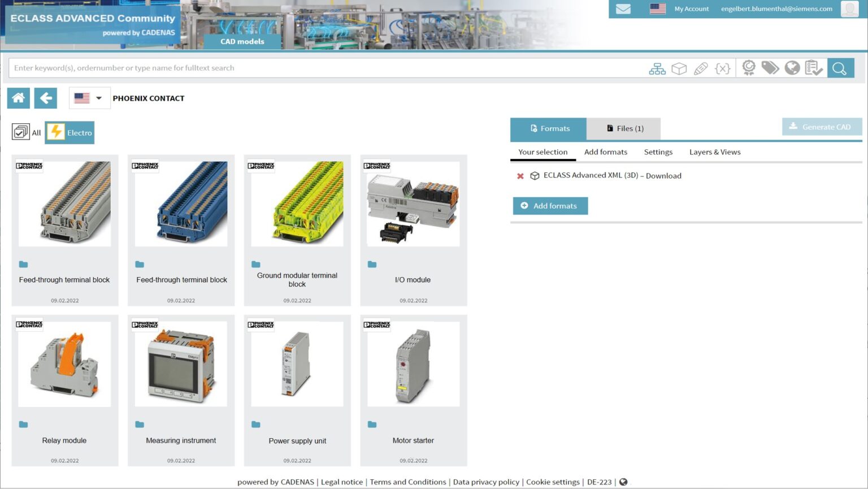Viewport: 868px width, 489px height.
Task: Switch to the Files (1) tab
Action: click(624, 129)
